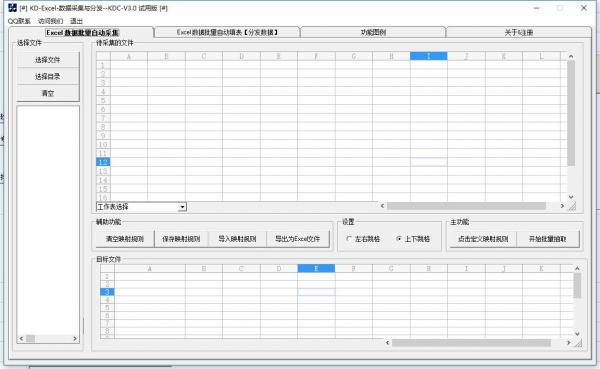Click 清空映射规则 button

[125, 239]
